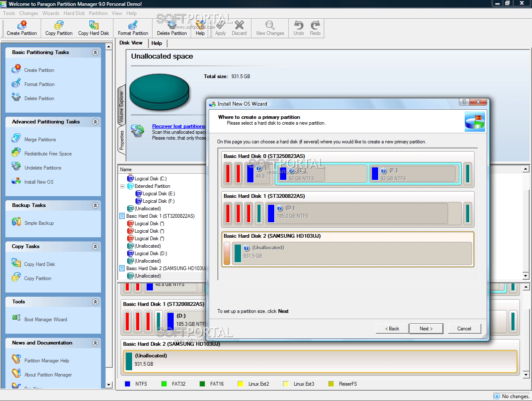Click the NTFS blue legend swatch
The width and height of the screenshot is (532, 401).
pos(128,384)
